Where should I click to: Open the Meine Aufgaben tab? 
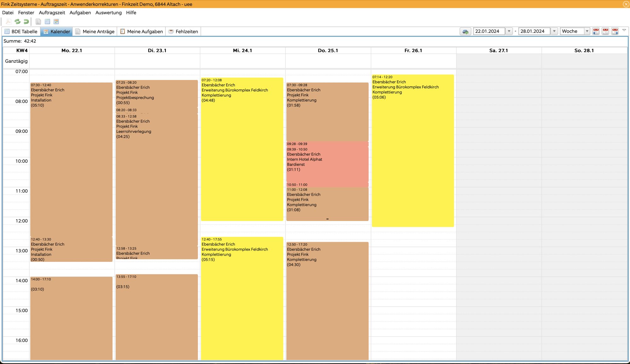[x=141, y=31]
